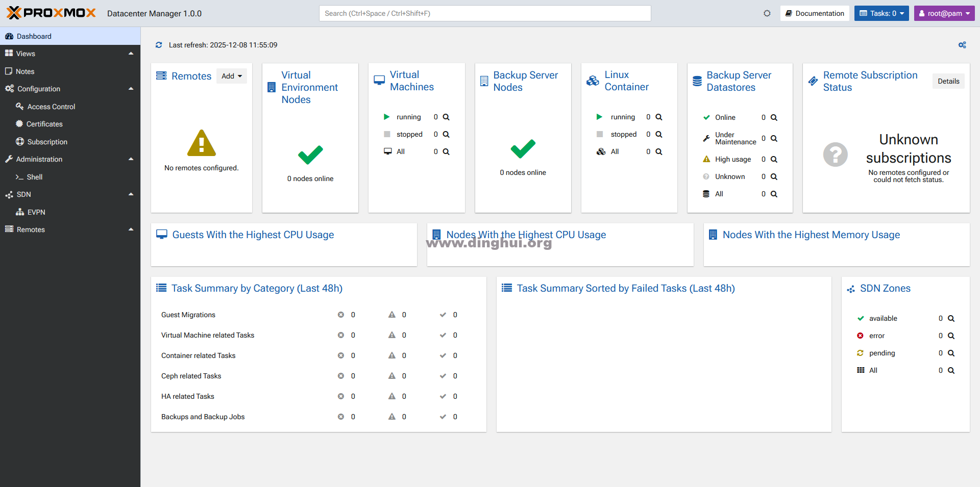The width and height of the screenshot is (980, 487).
Task: Click the Details button for subscription status
Action: (948, 81)
